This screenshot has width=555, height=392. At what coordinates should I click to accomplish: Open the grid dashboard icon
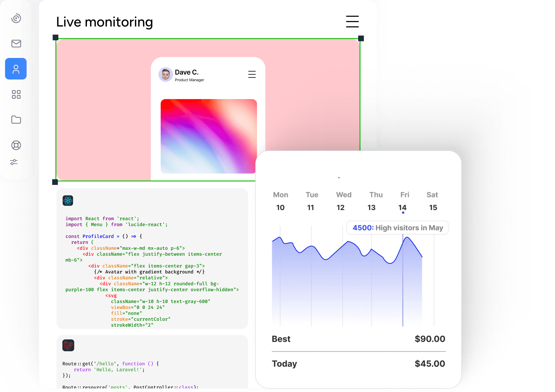pyautogui.click(x=16, y=94)
